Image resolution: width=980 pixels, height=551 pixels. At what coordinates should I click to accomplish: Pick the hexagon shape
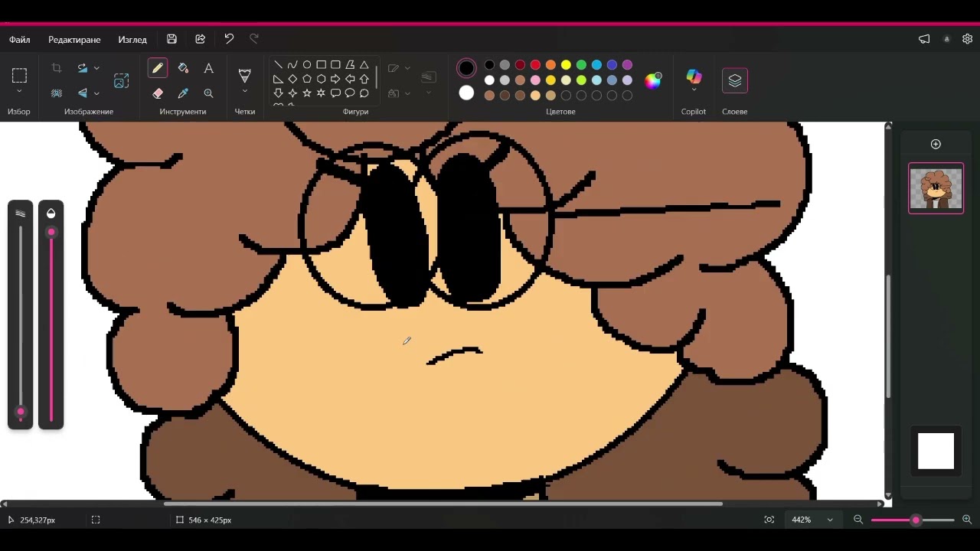[x=322, y=79]
